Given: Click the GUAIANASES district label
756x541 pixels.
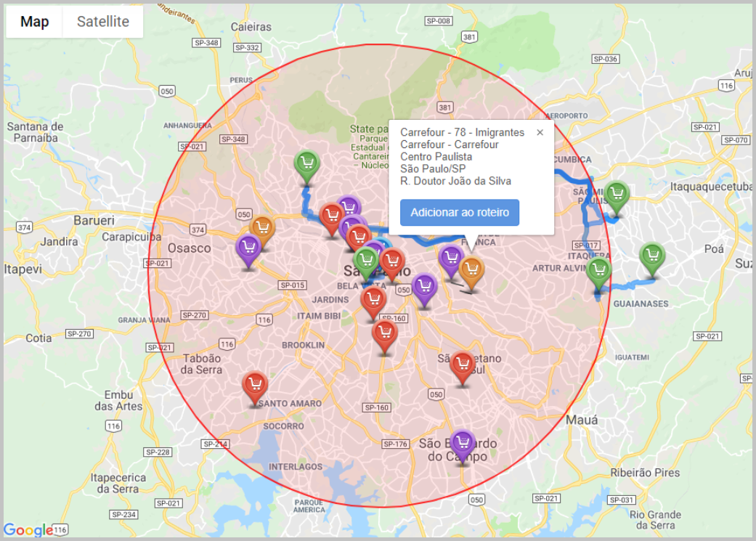Looking at the screenshot, I should pyautogui.click(x=641, y=304).
